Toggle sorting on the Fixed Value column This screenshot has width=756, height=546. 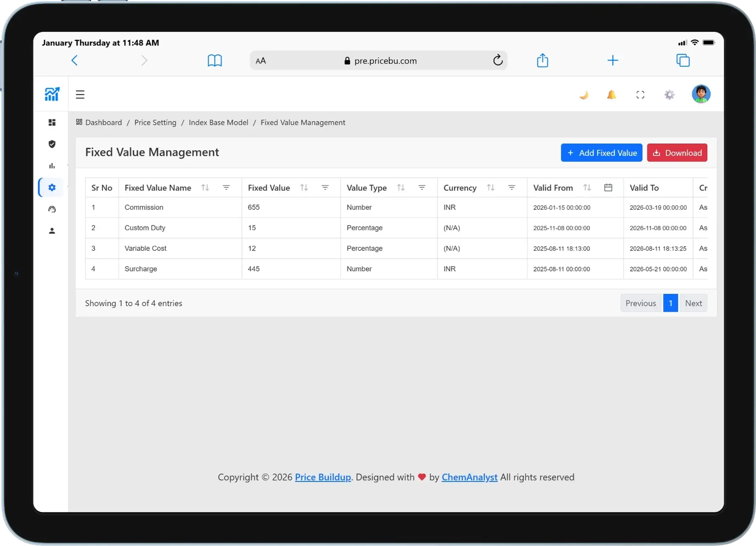(303, 187)
